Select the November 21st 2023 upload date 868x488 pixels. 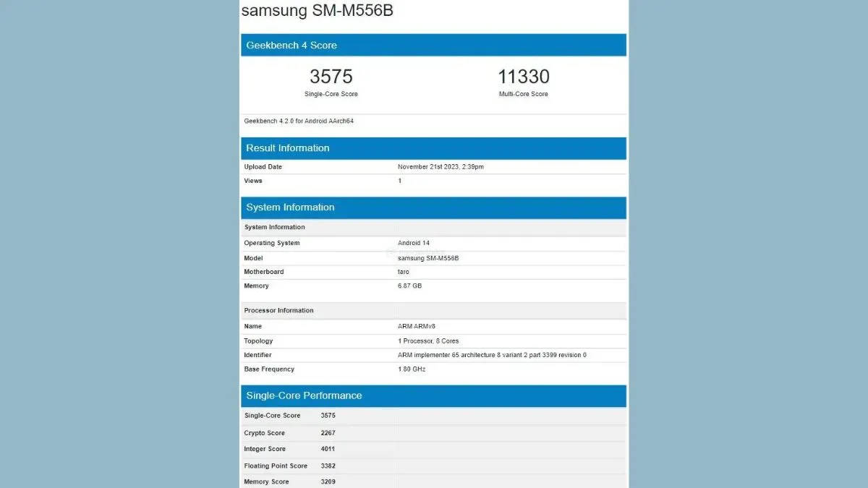click(x=441, y=167)
